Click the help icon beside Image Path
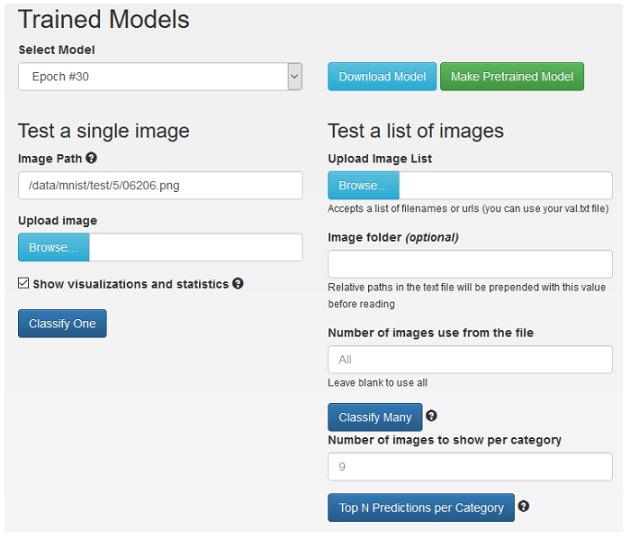630x540 pixels. [x=91, y=158]
